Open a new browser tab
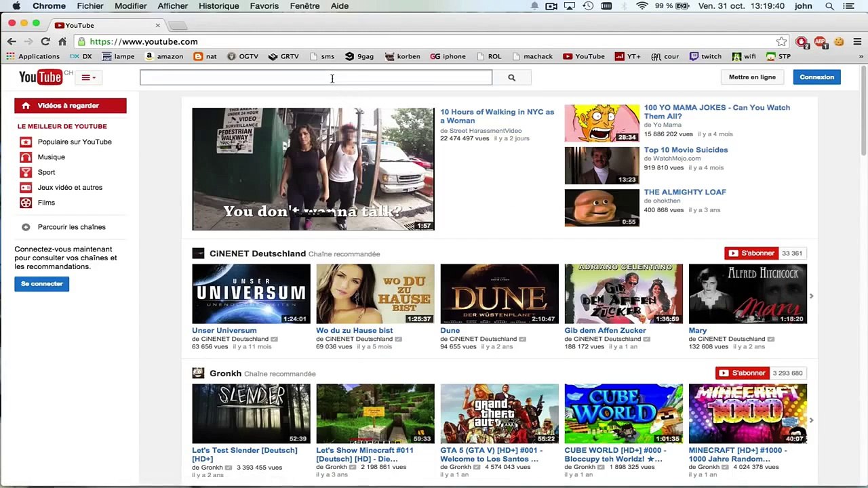Image resolution: width=868 pixels, height=488 pixels. point(178,26)
